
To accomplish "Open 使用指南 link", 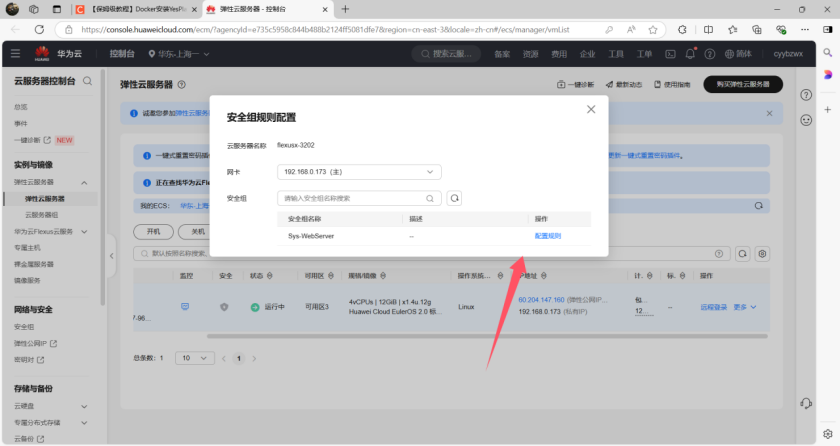I will [672, 85].
